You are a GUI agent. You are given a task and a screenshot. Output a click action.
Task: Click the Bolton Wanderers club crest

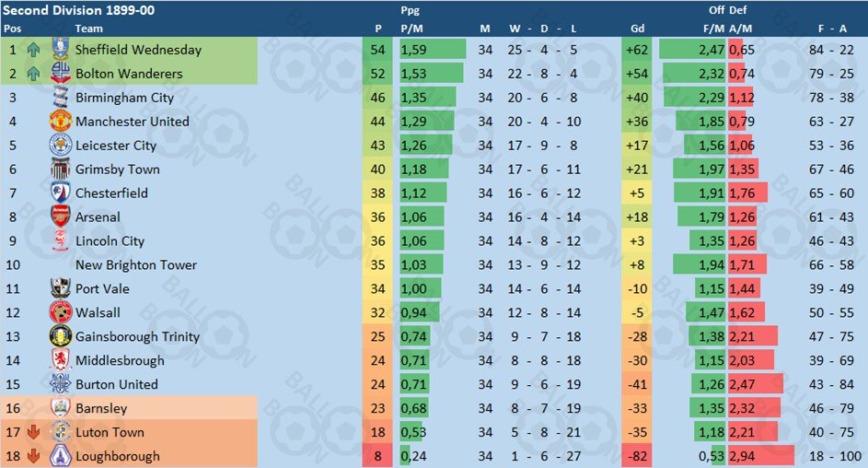click(x=60, y=73)
